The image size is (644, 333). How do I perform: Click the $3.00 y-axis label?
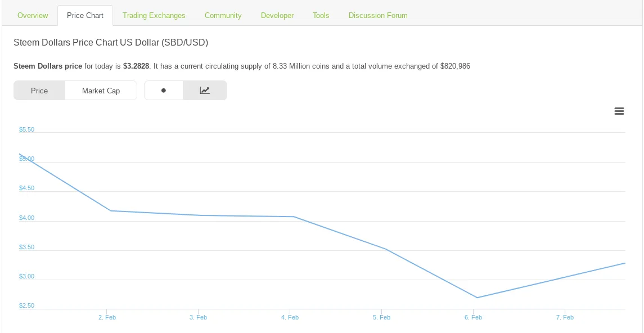pyautogui.click(x=26, y=276)
